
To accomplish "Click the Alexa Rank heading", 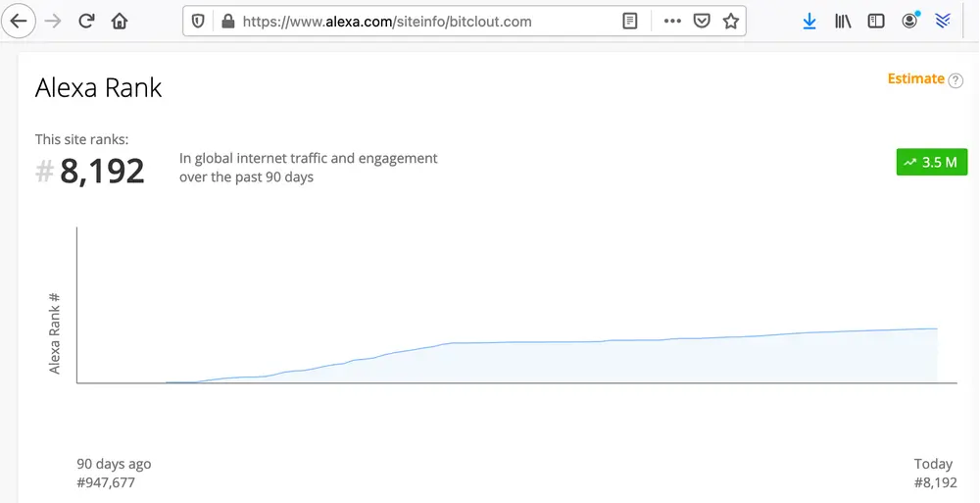I will coord(98,87).
